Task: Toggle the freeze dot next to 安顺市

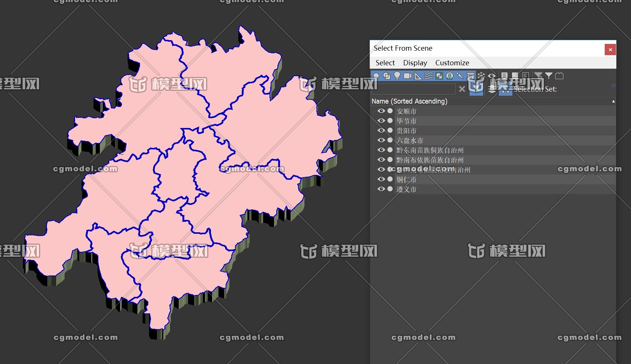Action: point(390,111)
